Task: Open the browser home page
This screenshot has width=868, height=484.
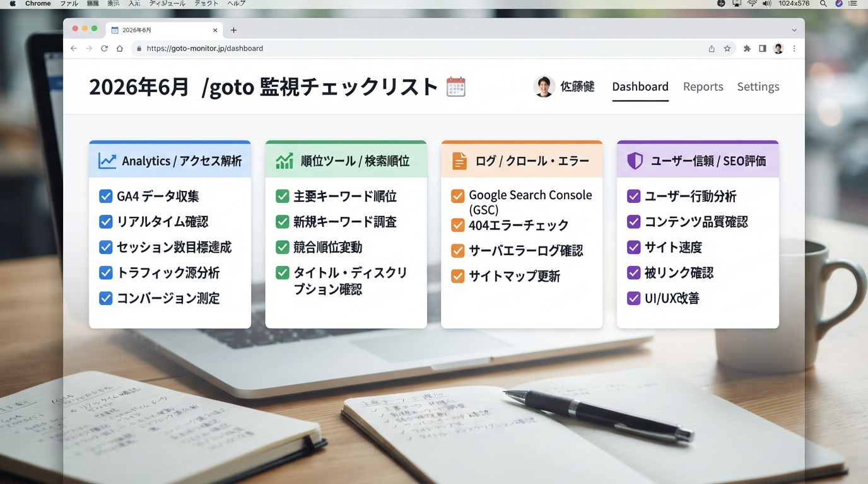Action: point(119,49)
